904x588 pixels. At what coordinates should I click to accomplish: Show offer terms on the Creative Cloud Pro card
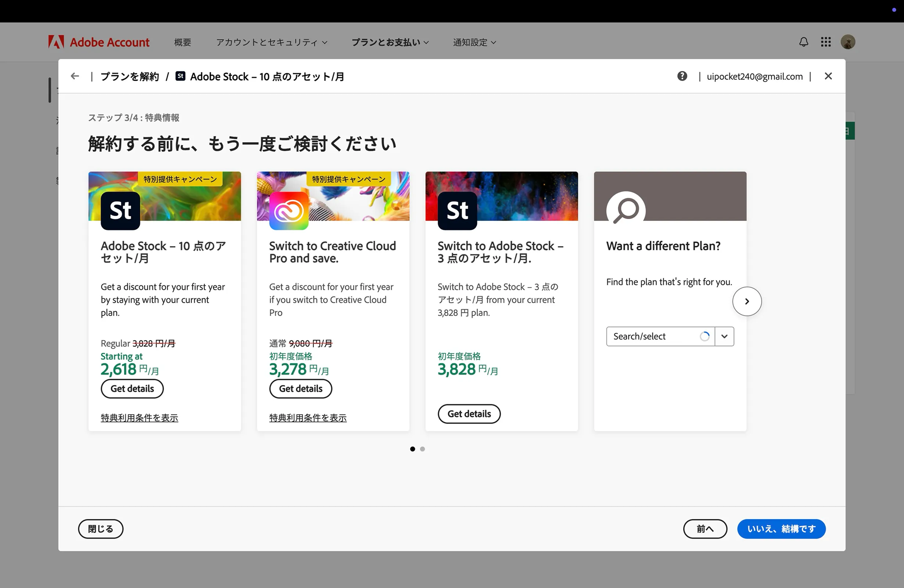(x=308, y=418)
